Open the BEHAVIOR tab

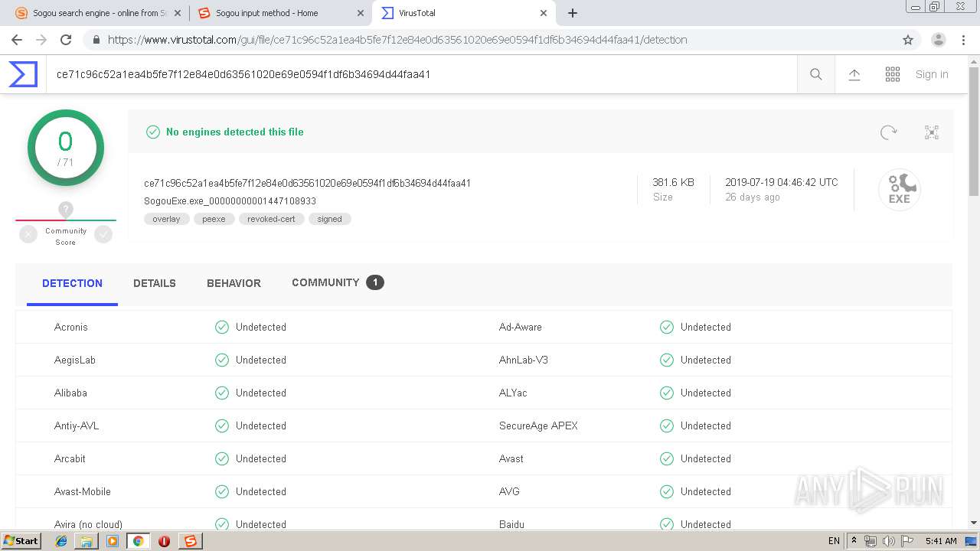(x=234, y=283)
